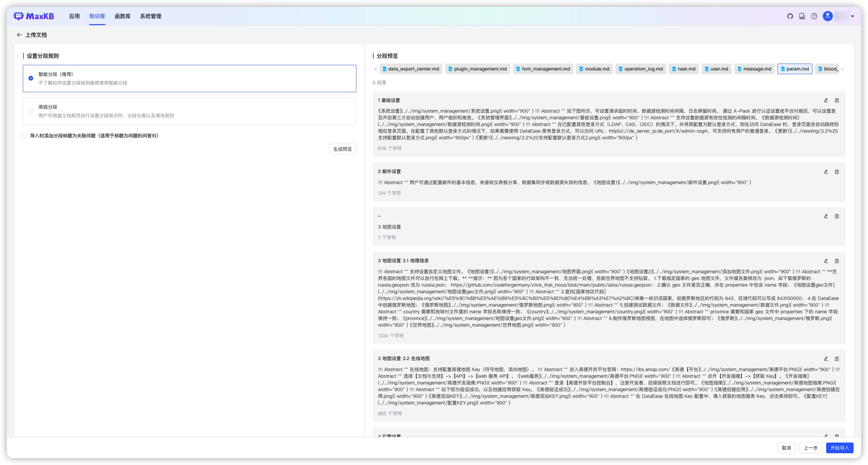Edit the 1 基础设置 segment

[826, 101]
